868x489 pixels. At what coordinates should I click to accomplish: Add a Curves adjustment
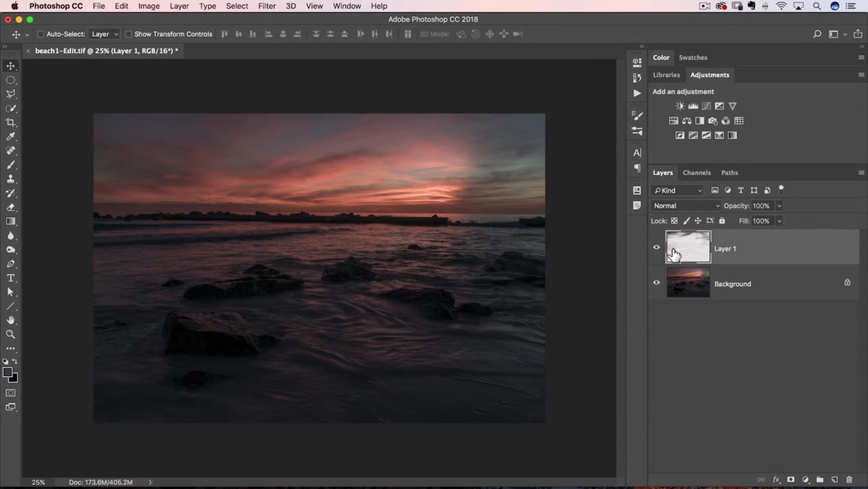pos(706,106)
